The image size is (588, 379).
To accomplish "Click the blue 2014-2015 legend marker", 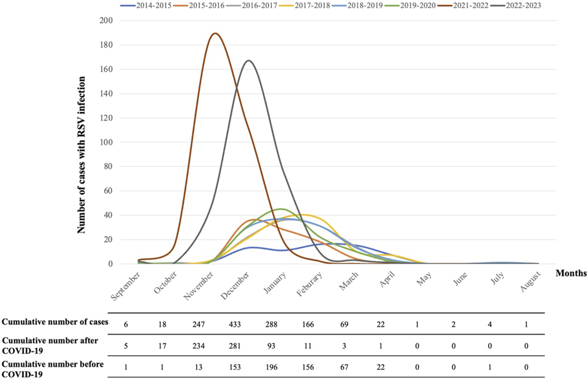I will tap(128, 6).
